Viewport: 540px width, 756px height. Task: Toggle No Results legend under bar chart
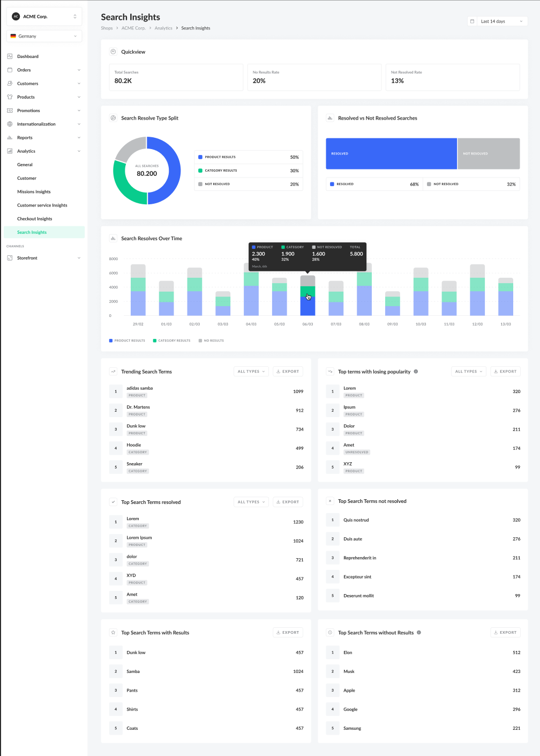point(211,340)
